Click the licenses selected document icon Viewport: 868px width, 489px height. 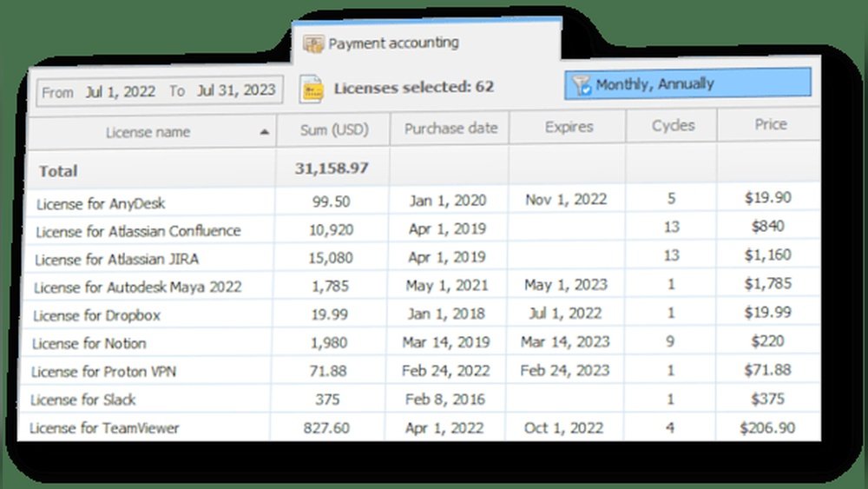(x=312, y=89)
